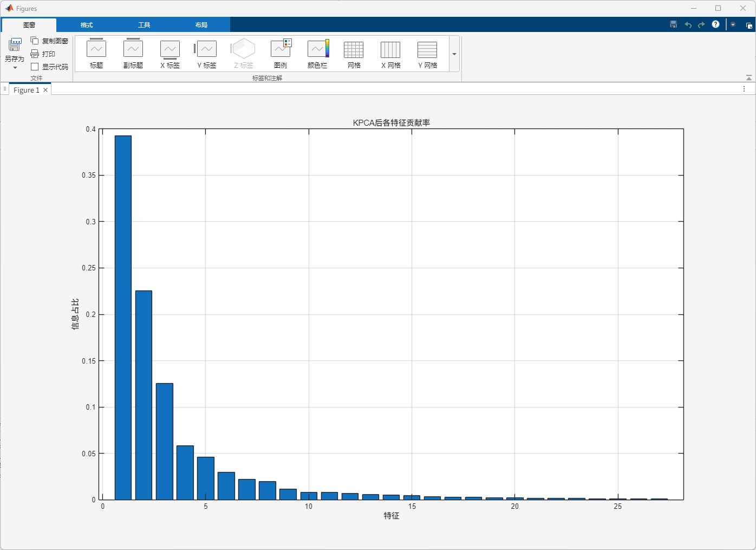Add a subtitle with 副标题

[133, 53]
